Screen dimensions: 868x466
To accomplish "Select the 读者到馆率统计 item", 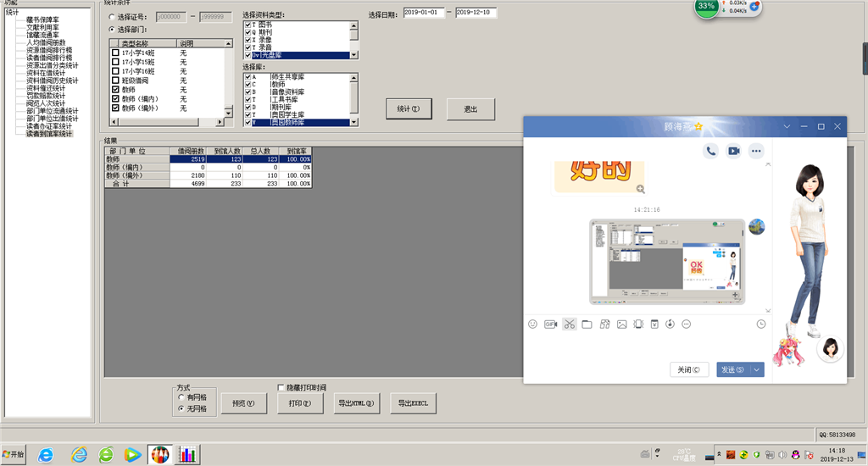I will (x=49, y=134).
